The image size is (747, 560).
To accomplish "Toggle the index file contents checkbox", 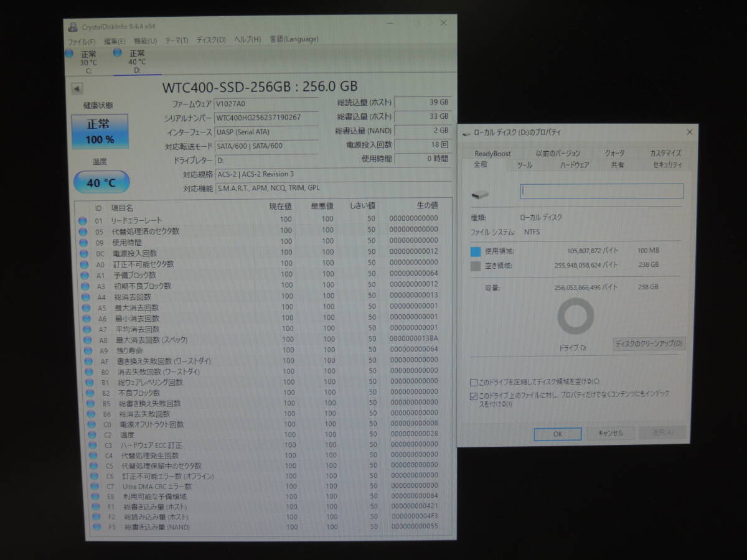I will (x=474, y=396).
